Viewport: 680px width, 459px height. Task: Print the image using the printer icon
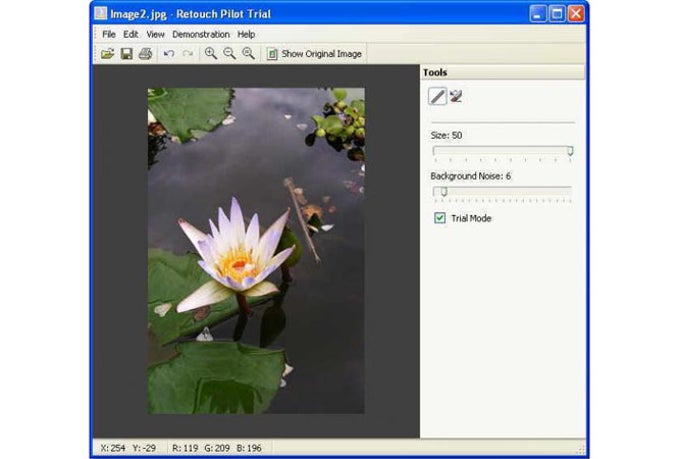(x=145, y=54)
